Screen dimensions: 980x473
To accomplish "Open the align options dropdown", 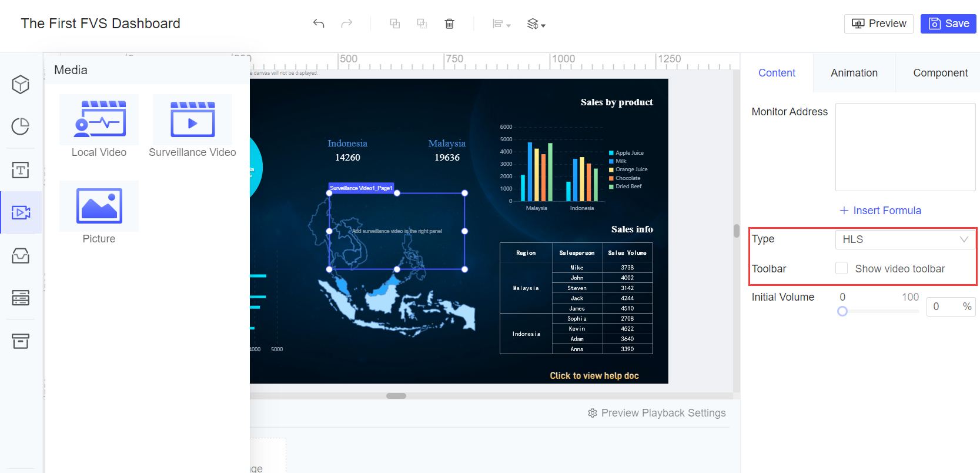I will [x=501, y=24].
